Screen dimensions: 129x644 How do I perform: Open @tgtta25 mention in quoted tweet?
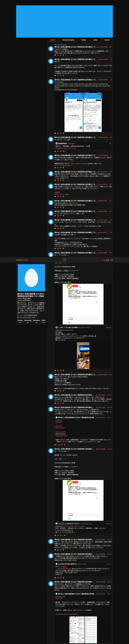tap(59, 422)
